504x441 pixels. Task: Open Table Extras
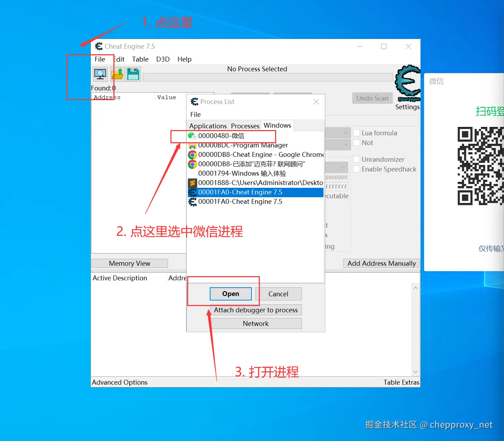(401, 382)
